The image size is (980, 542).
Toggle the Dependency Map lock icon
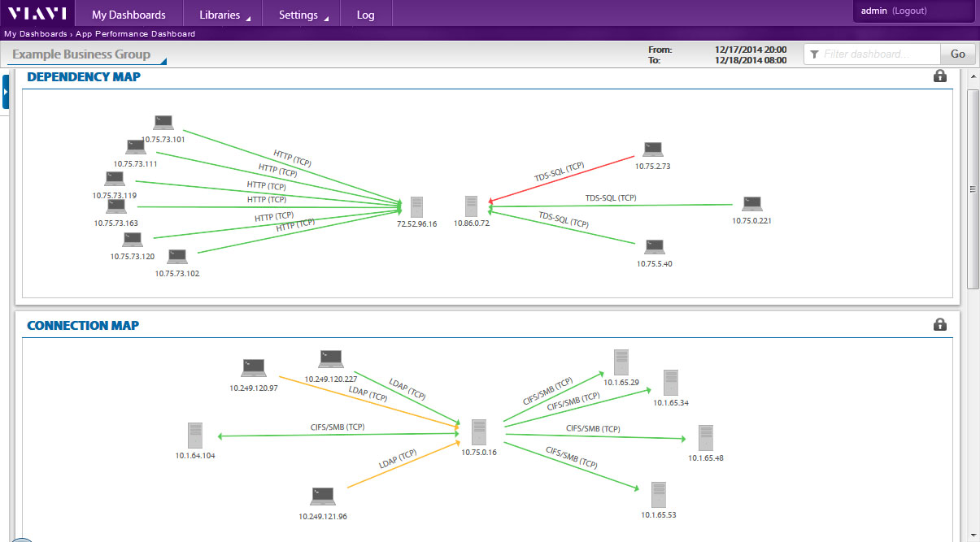[x=940, y=76]
